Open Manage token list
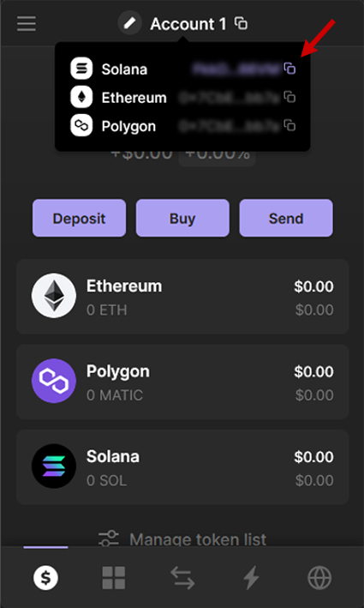The image size is (364, 608). click(x=182, y=539)
